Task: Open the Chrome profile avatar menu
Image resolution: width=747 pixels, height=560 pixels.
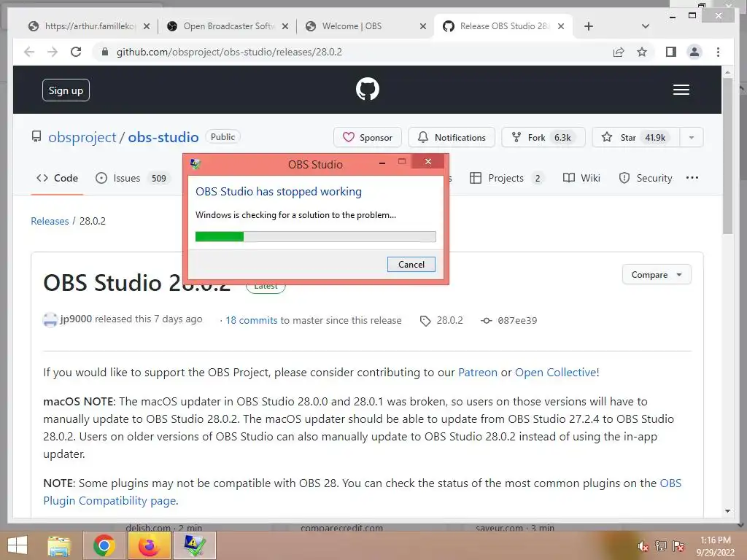Action: click(694, 52)
